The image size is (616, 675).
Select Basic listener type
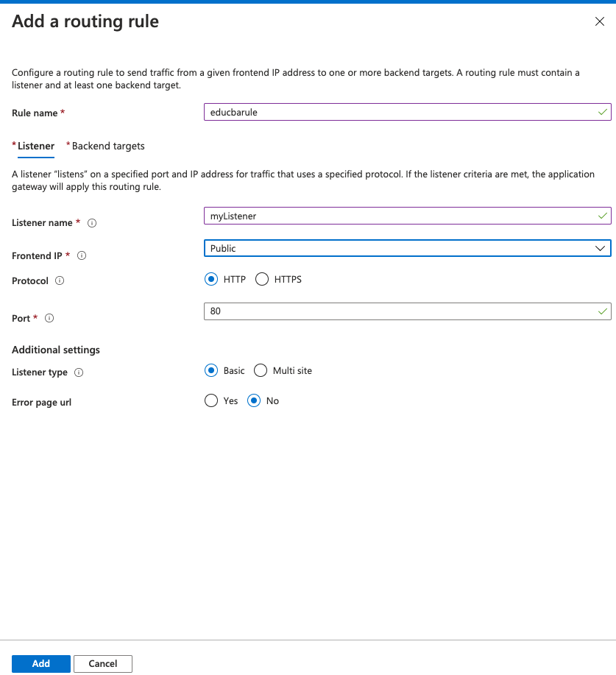point(211,370)
